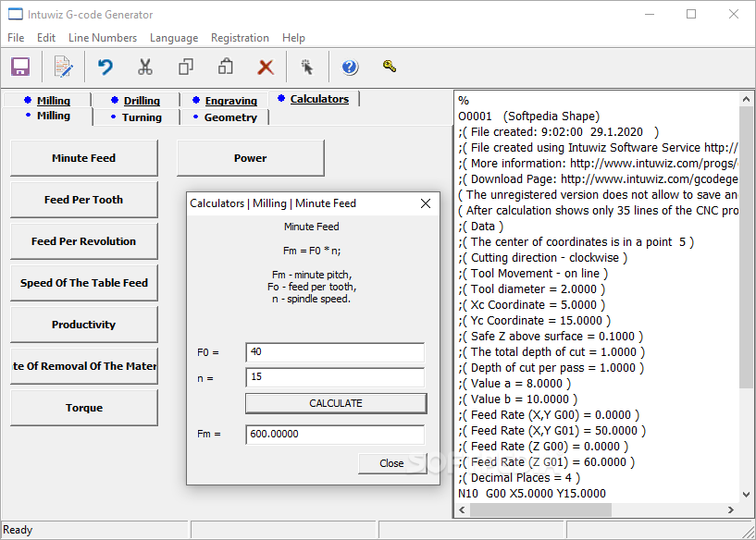Switch to the Drilling tab
This screenshot has height=540, width=756.
pos(135,100)
